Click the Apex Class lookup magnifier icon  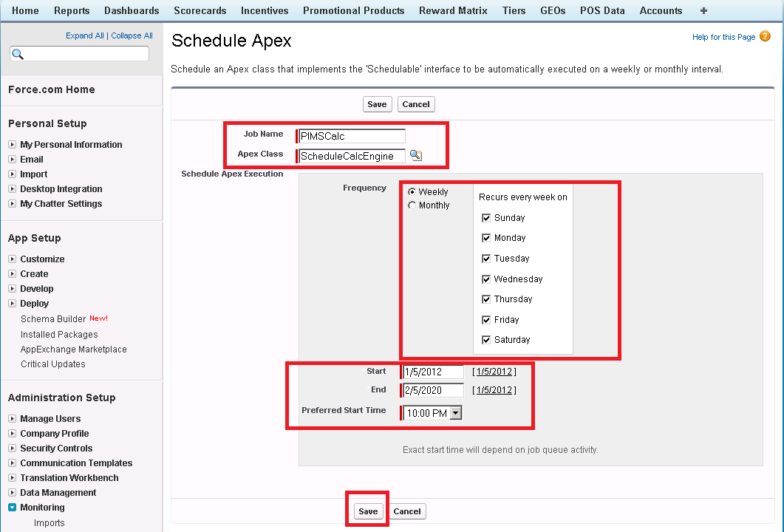[415, 155]
